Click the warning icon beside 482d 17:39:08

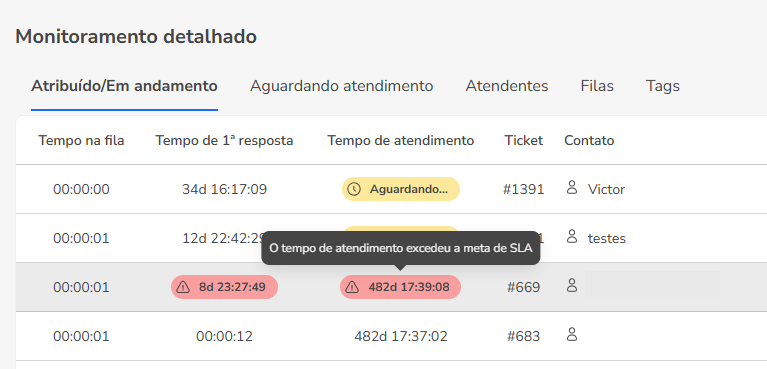point(352,287)
